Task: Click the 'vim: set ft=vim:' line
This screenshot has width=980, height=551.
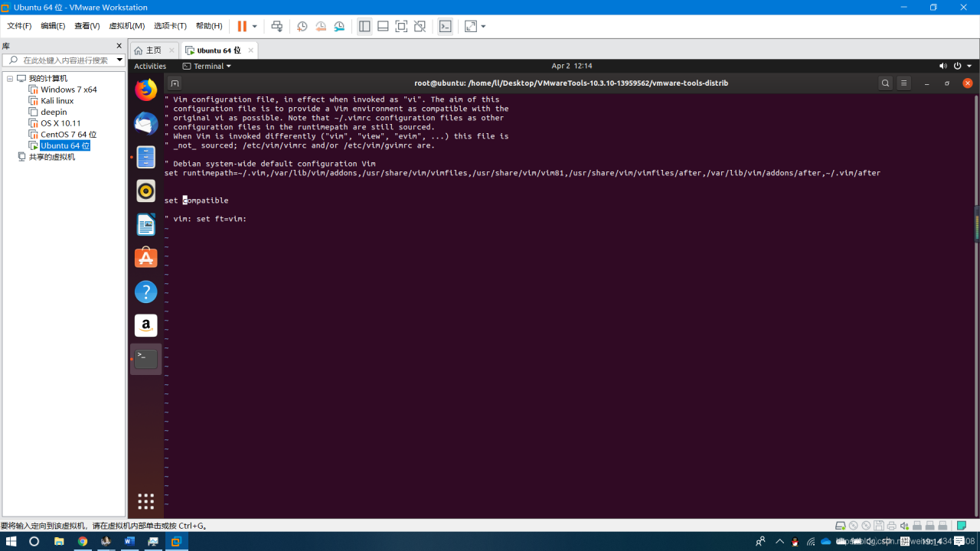Action: tap(205, 219)
